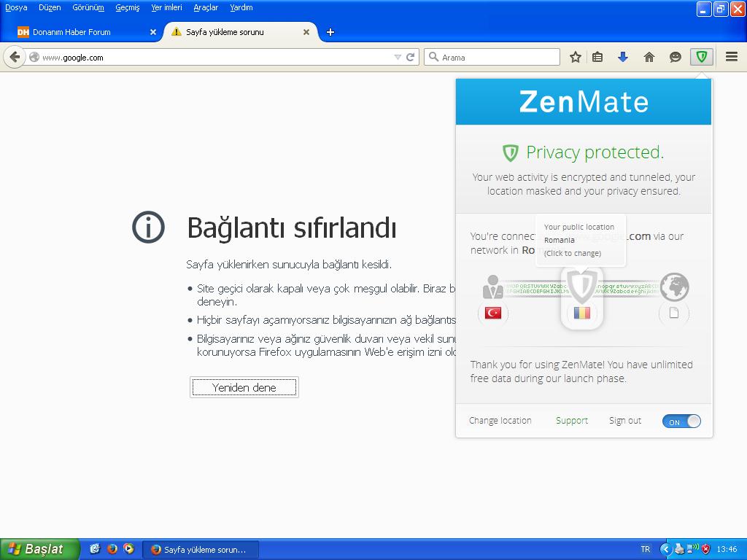Click the show desktop quick launch icon
This screenshot has width=747, height=560.
pos(95,548)
